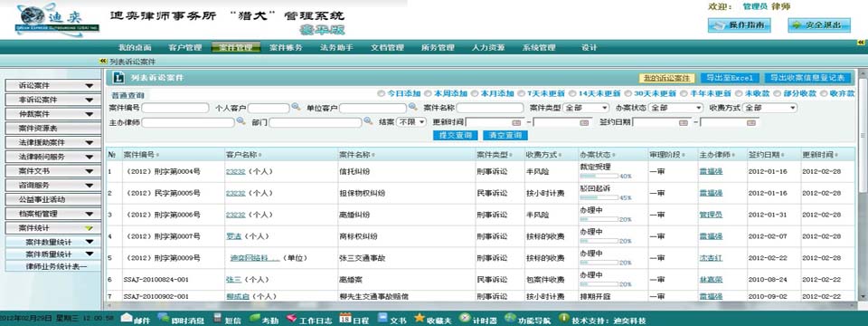Click 裁定受理 40% progress bar
868x326 pixels.
coord(599,176)
